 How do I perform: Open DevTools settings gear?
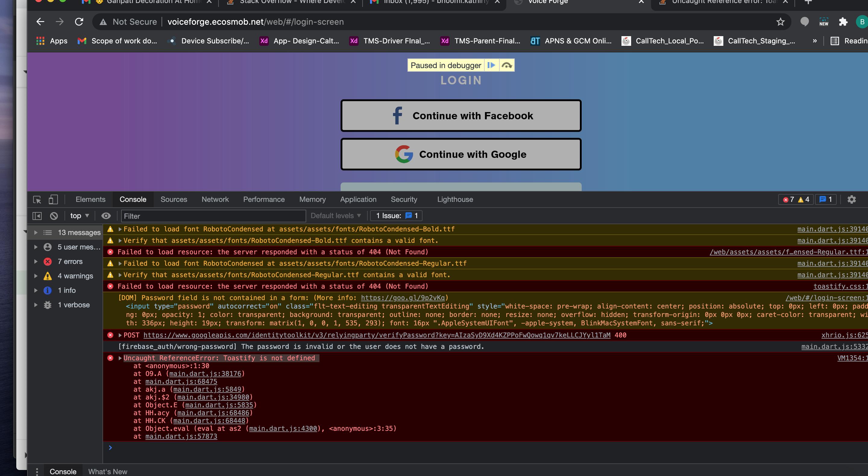[x=851, y=199]
